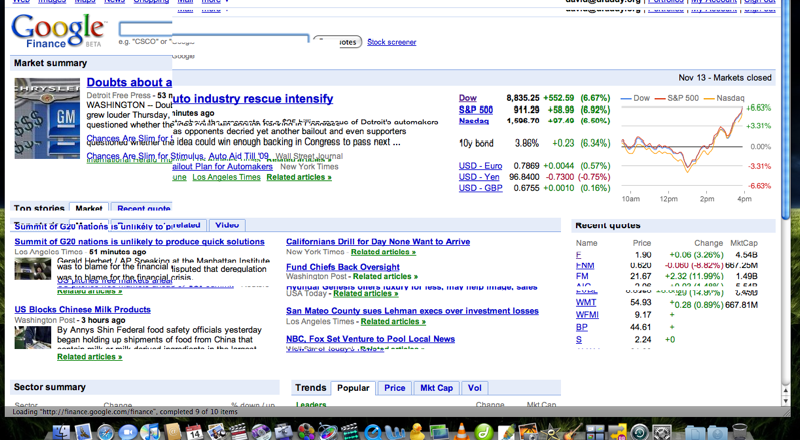
Task: Open the S&P 500 index link
Action: tap(476, 110)
